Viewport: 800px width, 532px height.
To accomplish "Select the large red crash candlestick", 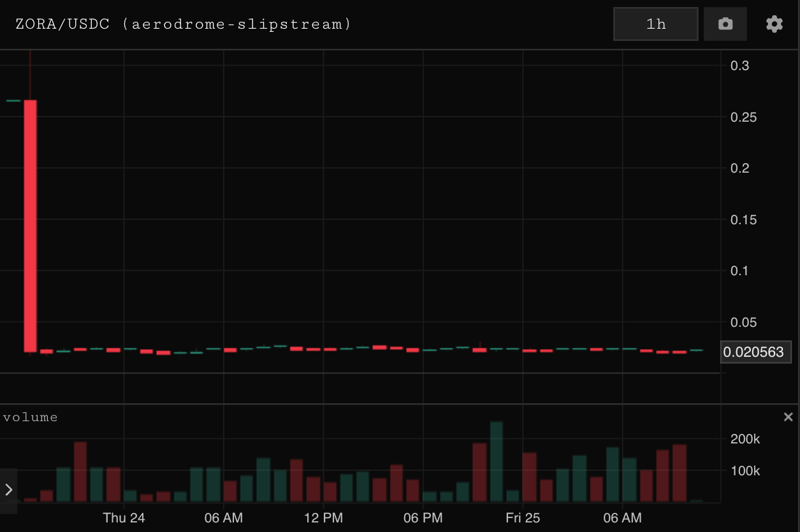I will pos(30,226).
